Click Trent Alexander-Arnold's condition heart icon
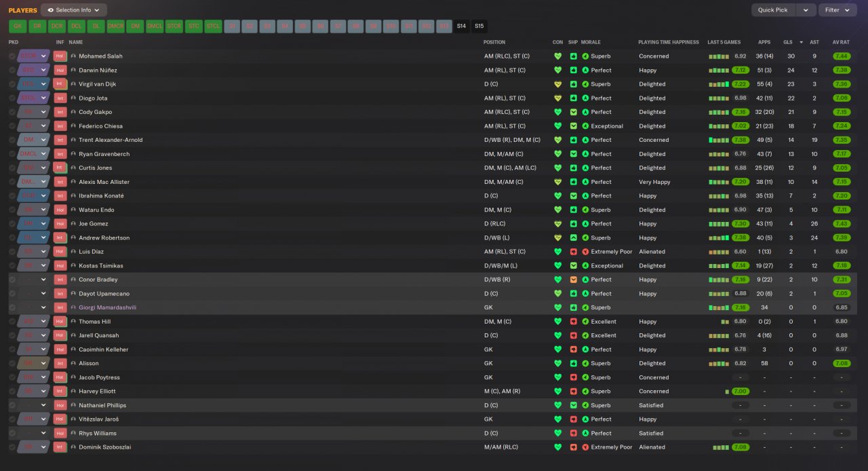 tap(558, 140)
